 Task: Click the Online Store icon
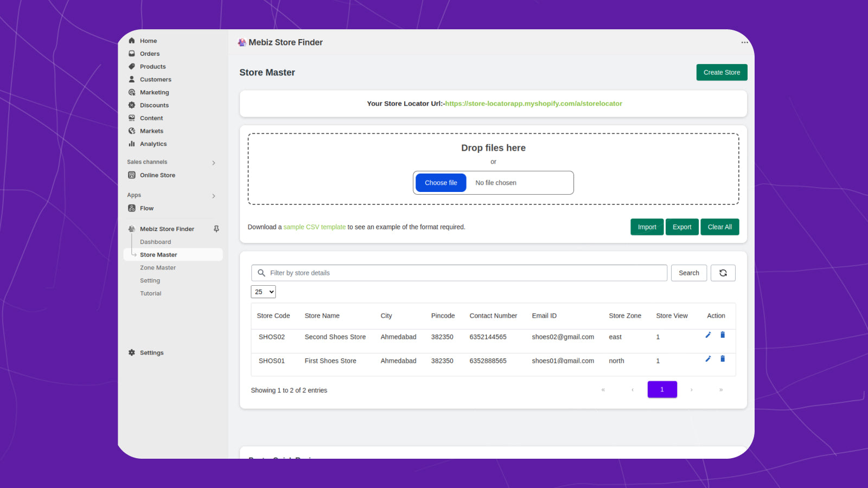(131, 175)
